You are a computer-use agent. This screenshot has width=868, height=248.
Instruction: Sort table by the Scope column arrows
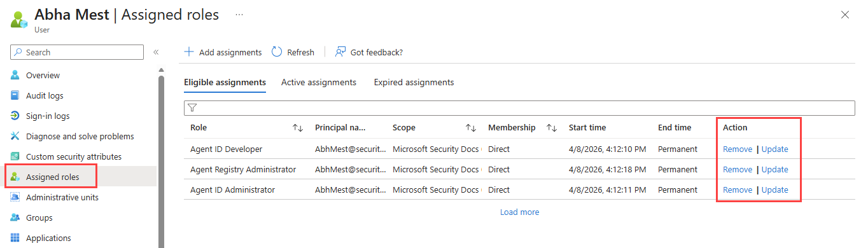[471, 128]
